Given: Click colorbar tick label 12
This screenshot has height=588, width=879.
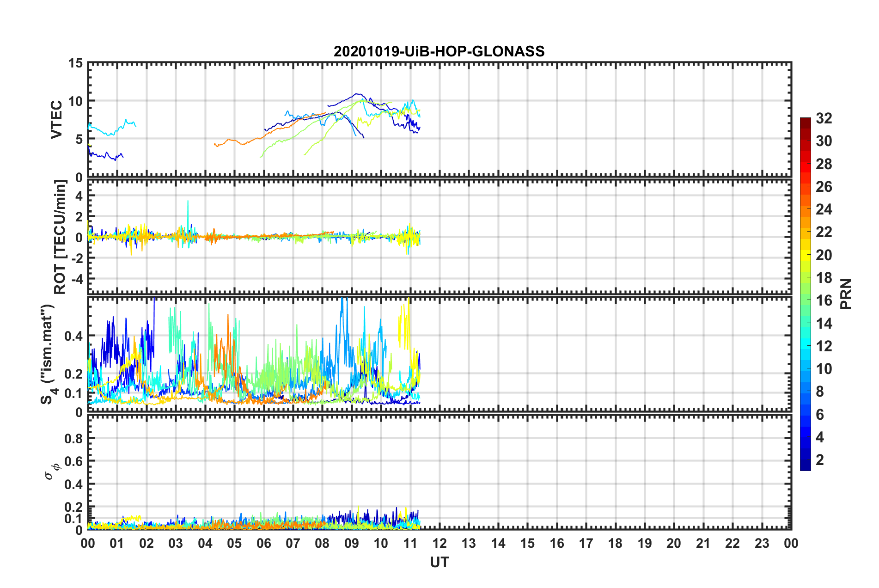Looking at the screenshot, I should coord(824,346).
